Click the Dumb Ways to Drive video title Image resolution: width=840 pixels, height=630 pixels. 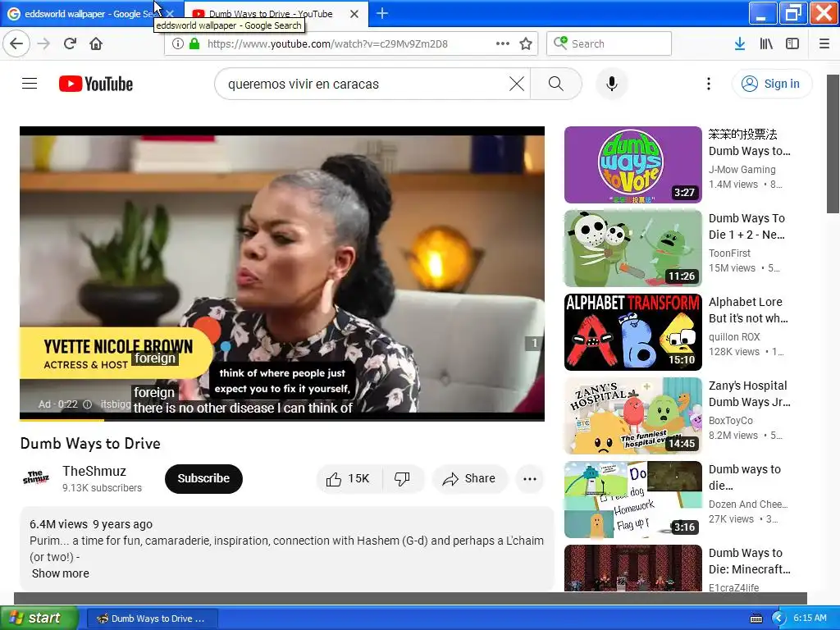tap(90, 444)
